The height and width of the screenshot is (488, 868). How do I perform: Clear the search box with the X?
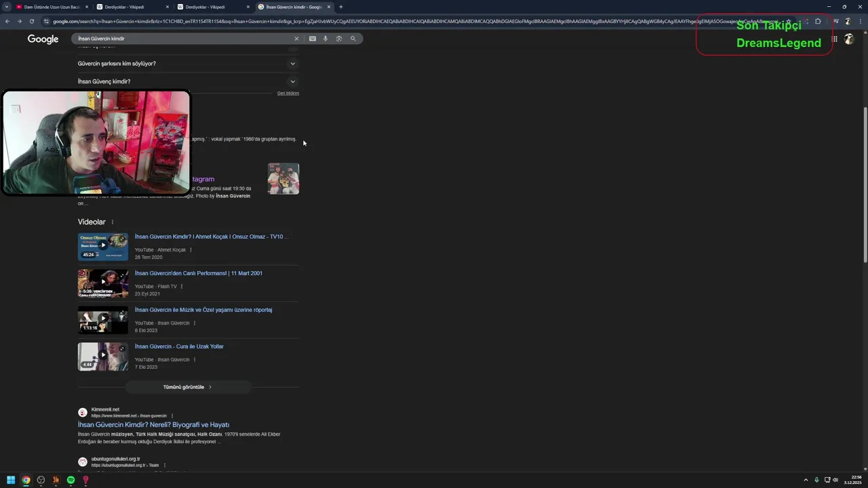(296, 39)
